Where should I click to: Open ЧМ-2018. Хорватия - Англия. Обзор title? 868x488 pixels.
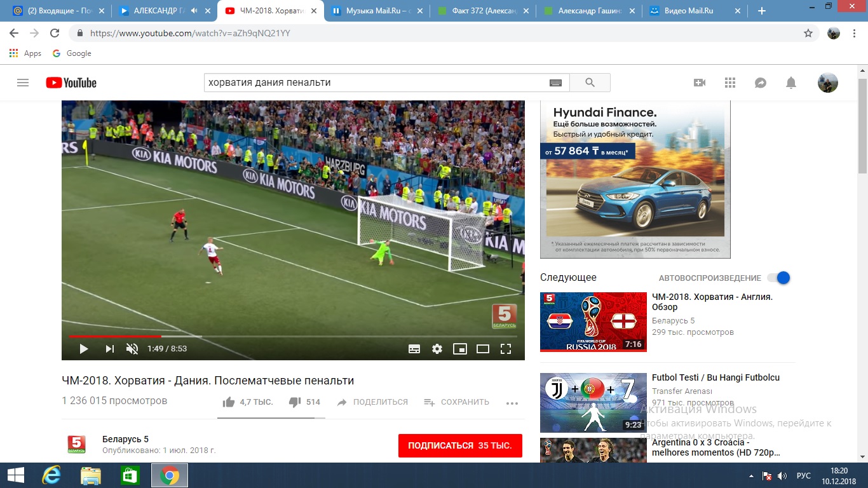tap(712, 302)
